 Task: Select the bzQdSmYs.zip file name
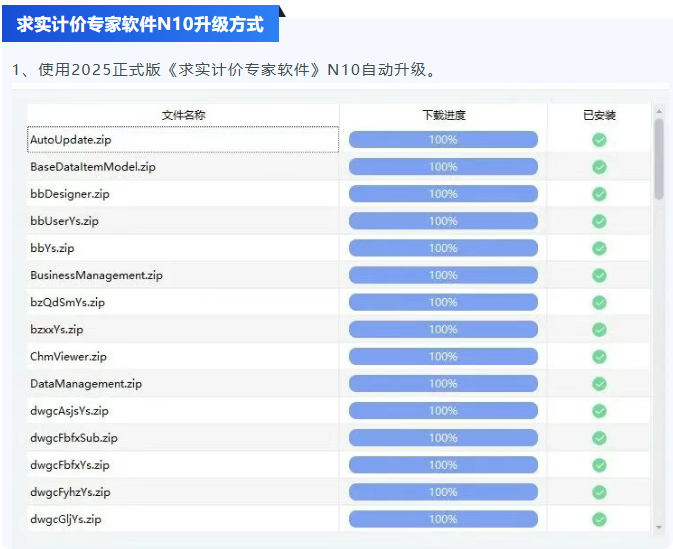pos(67,302)
